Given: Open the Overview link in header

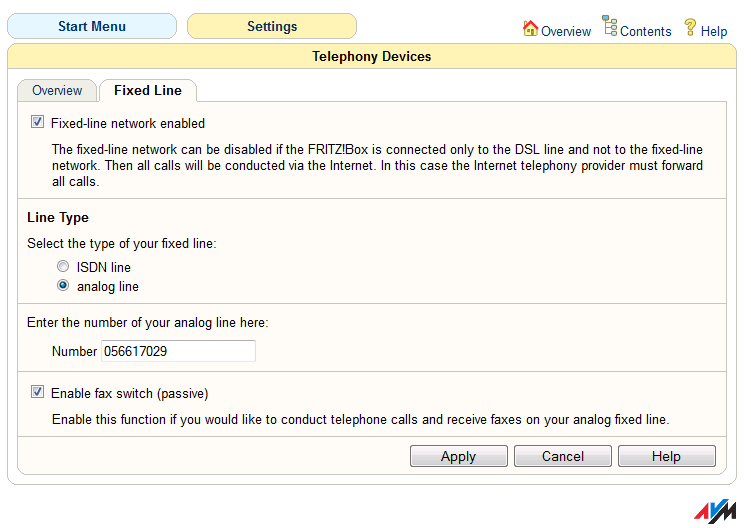Looking at the screenshot, I should pyautogui.click(x=566, y=31).
